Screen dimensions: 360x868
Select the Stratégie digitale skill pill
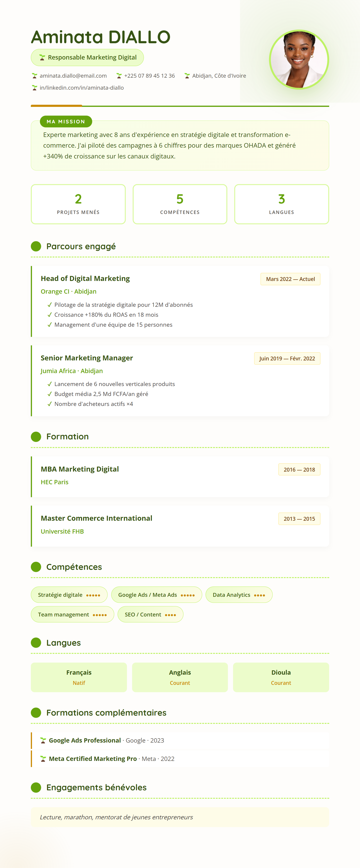(69, 595)
